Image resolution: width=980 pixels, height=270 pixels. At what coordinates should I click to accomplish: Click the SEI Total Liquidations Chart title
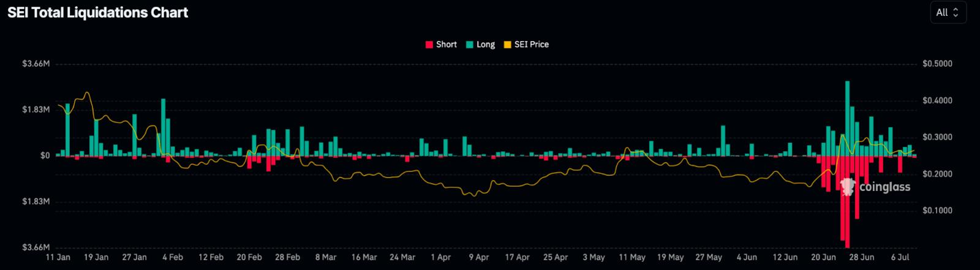tap(98, 12)
